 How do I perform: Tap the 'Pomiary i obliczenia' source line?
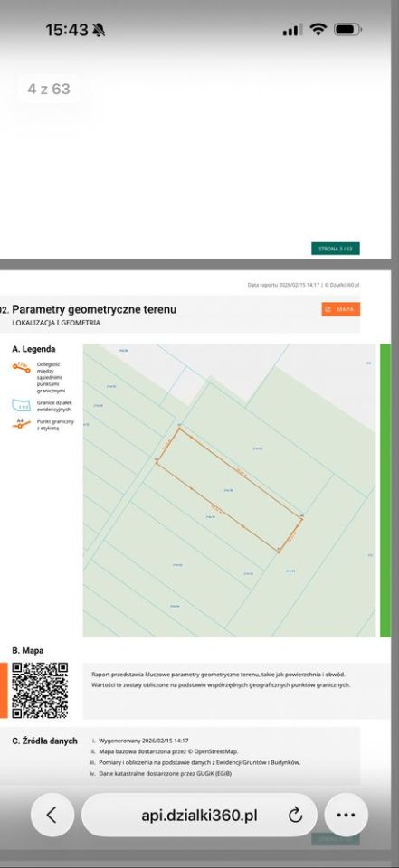tap(199, 763)
